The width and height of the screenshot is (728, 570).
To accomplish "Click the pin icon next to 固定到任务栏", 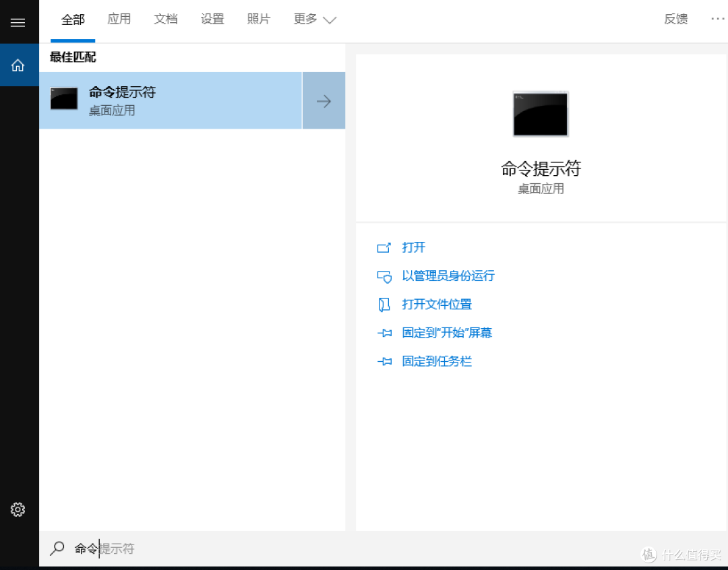I will click(384, 361).
